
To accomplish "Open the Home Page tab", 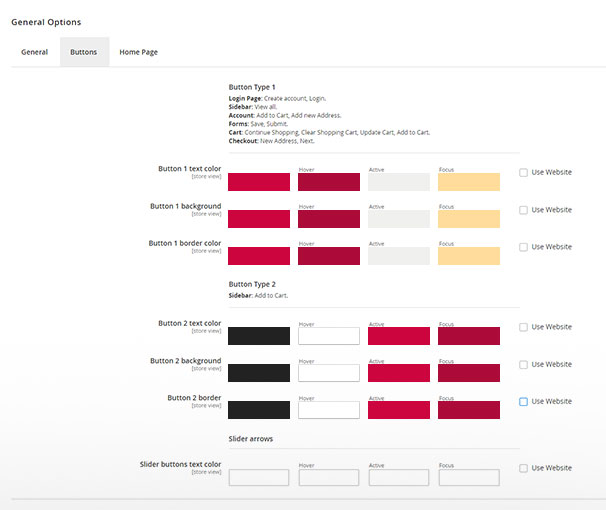I will pos(138,52).
